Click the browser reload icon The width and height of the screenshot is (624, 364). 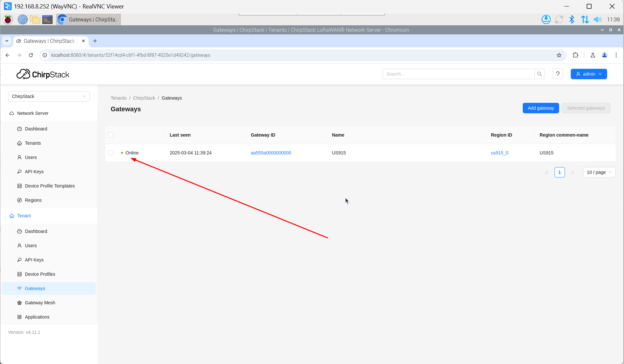click(x=31, y=55)
